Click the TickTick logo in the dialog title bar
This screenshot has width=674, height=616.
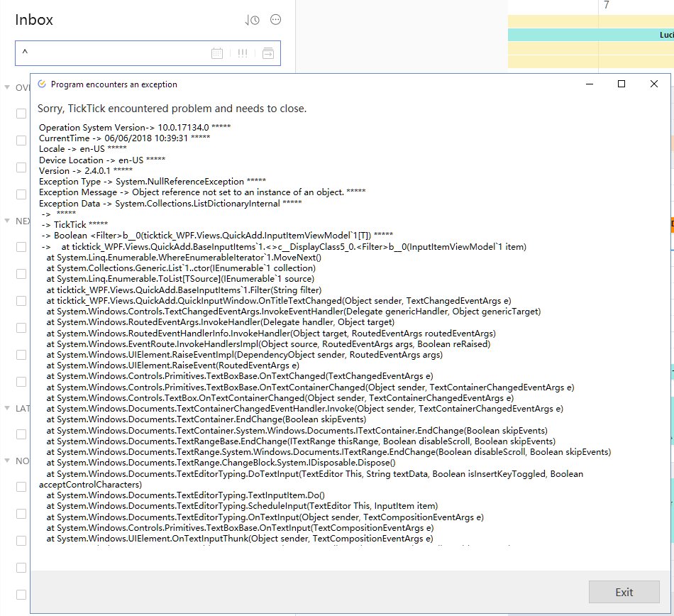click(42, 84)
